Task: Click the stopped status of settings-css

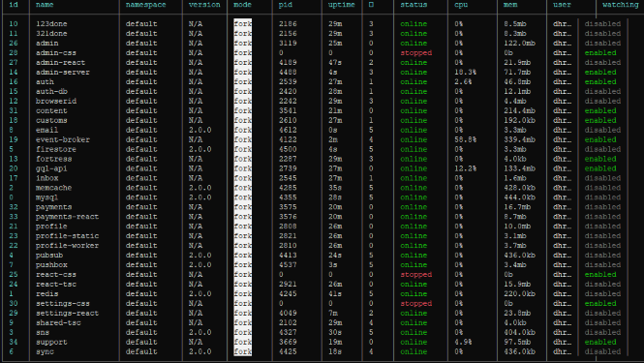Action: [x=416, y=303]
